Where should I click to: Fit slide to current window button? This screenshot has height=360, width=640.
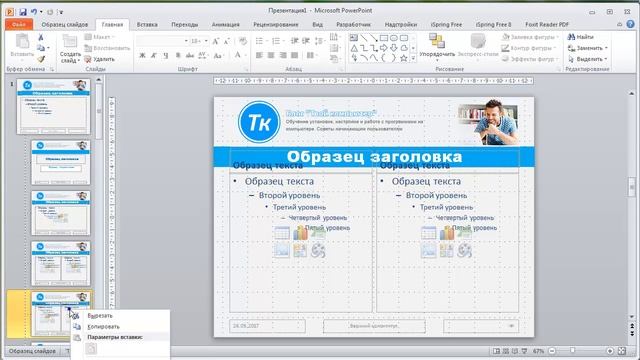click(x=622, y=351)
